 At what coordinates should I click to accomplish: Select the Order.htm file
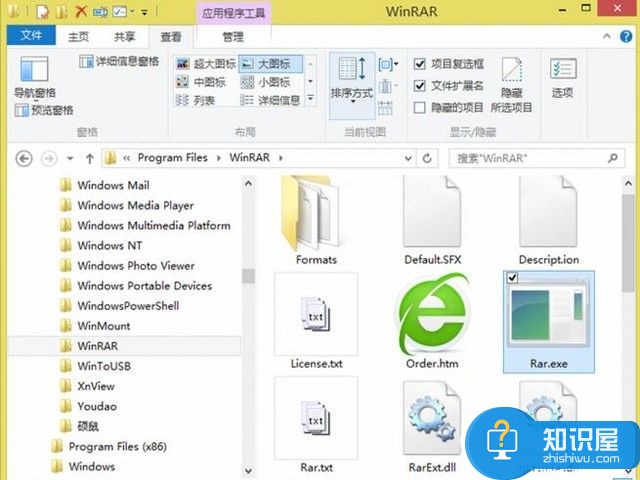pos(432,321)
